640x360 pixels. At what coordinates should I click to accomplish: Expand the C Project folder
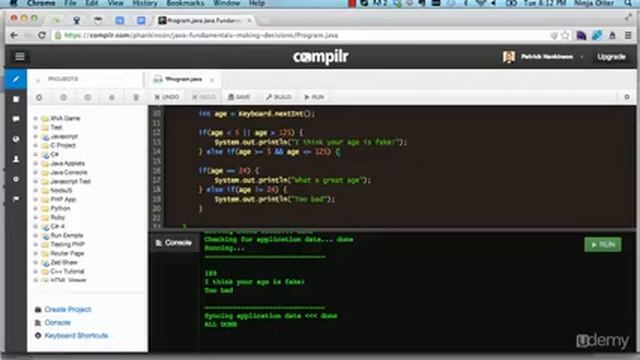point(35,145)
